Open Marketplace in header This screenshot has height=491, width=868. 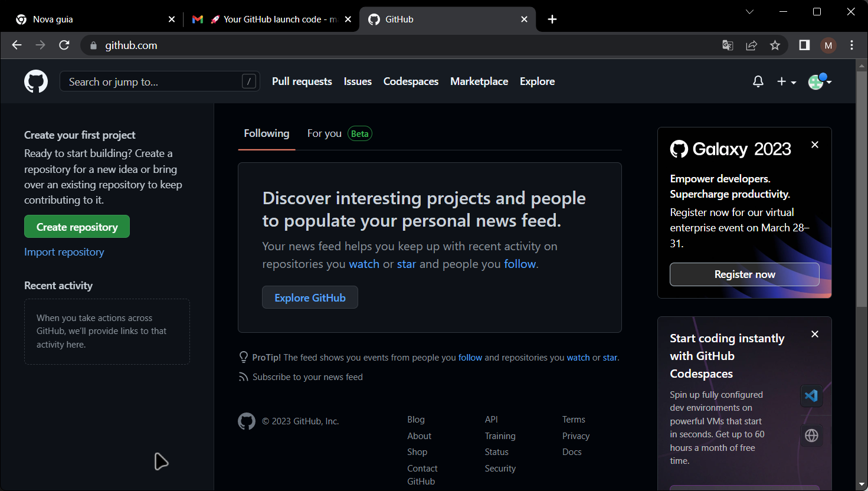(x=479, y=81)
